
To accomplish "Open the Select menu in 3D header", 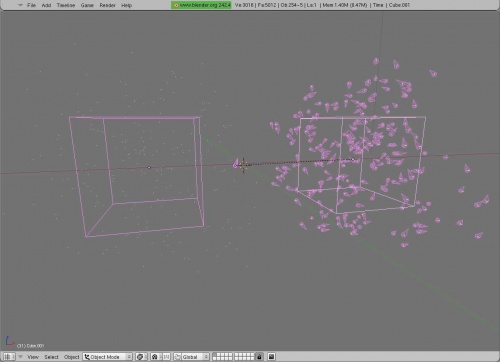I will [52, 357].
